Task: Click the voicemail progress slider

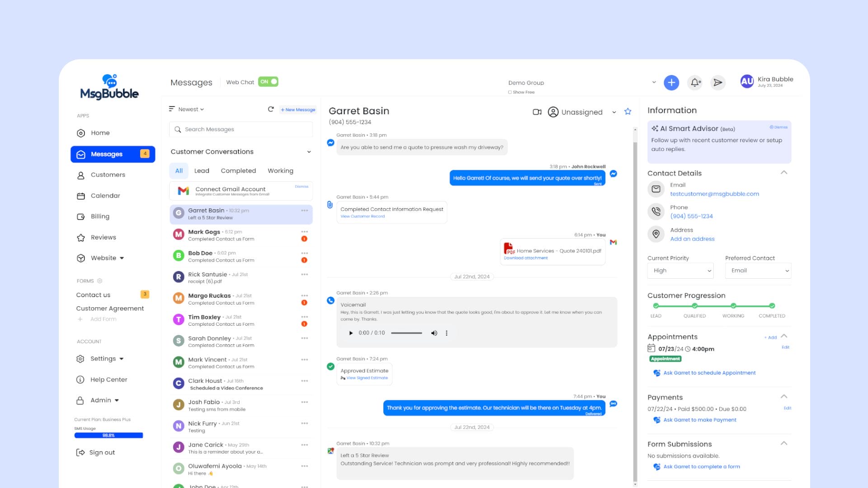Action: (x=406, y=333)
